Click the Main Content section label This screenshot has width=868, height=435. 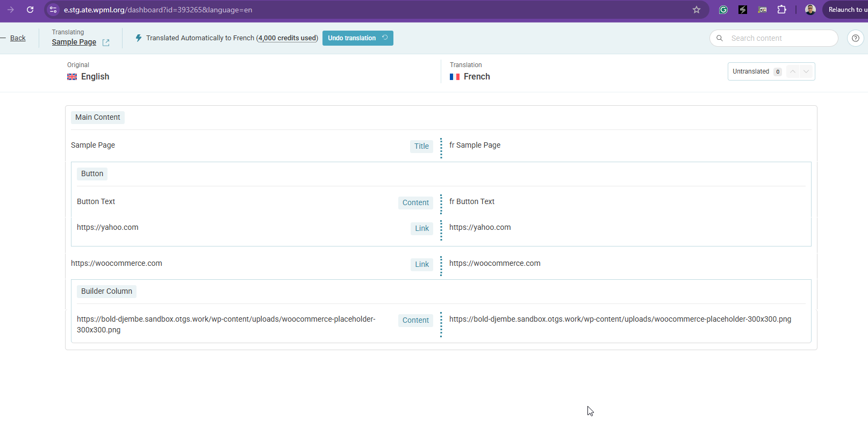(x=98, y=118)
